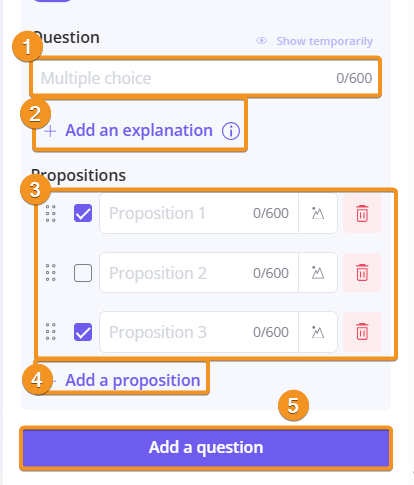Click the Add a question button
The height and width of the screenshot is (485, 414).
click(x=206, y=448)
